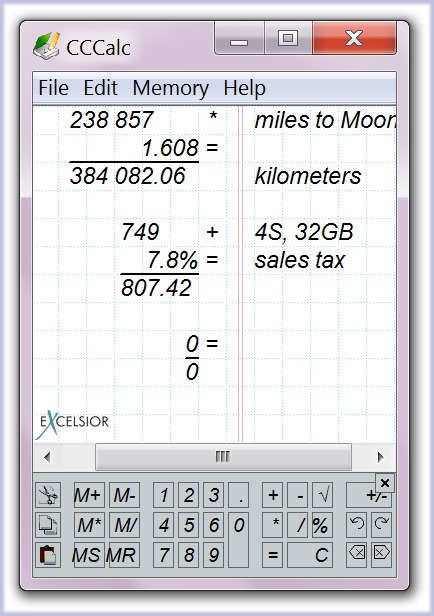This screenshot has height=616, width=434.
Task: Click the multiplier 1.608
Action: (x=170, y=148)
